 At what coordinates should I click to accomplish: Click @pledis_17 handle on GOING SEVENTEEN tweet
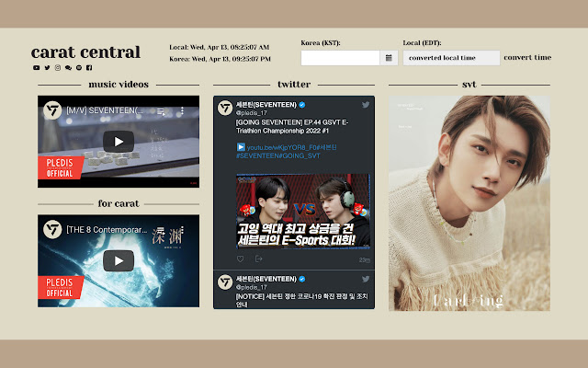tap(251, 112)
